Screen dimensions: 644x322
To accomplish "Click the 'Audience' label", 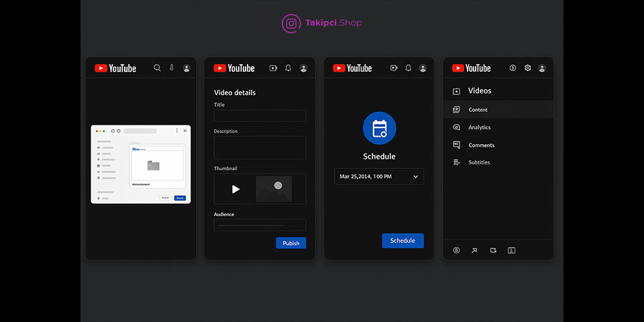I will (224, 215).
